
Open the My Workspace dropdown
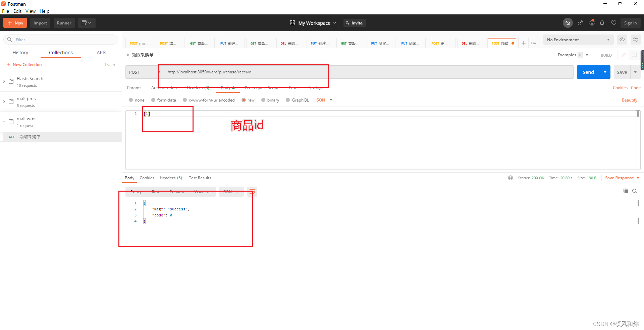[x=317, y=23]
